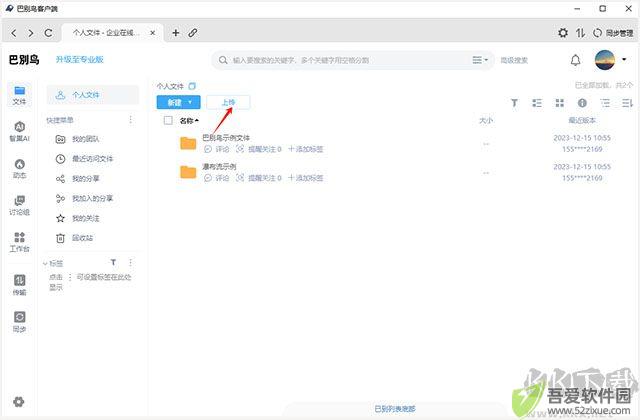Viewport: 640px width, 420px height.
Task: Click the file-list filter T icon
Action: (514, 103)
